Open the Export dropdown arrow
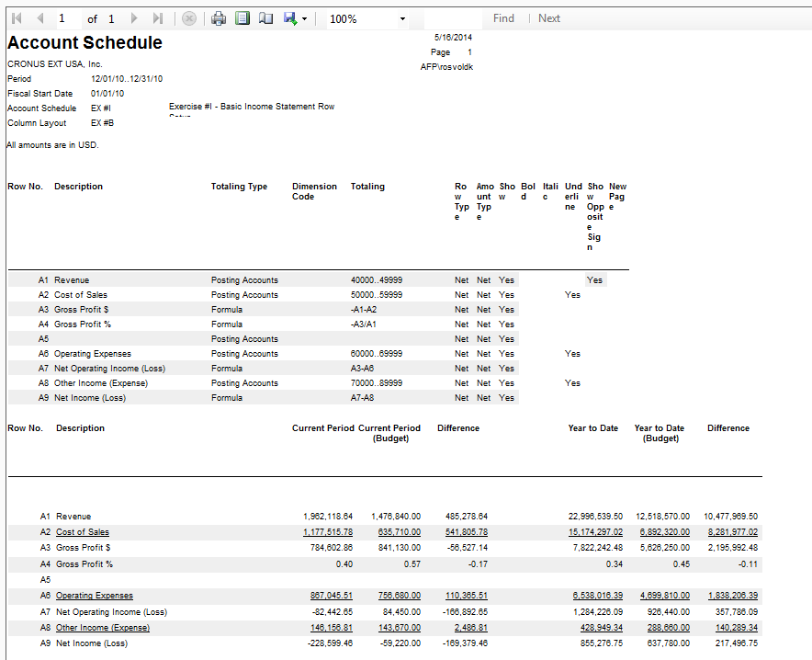Image resolution: width=812 pixels, height=660 pixels. click(x=304, y=19)
